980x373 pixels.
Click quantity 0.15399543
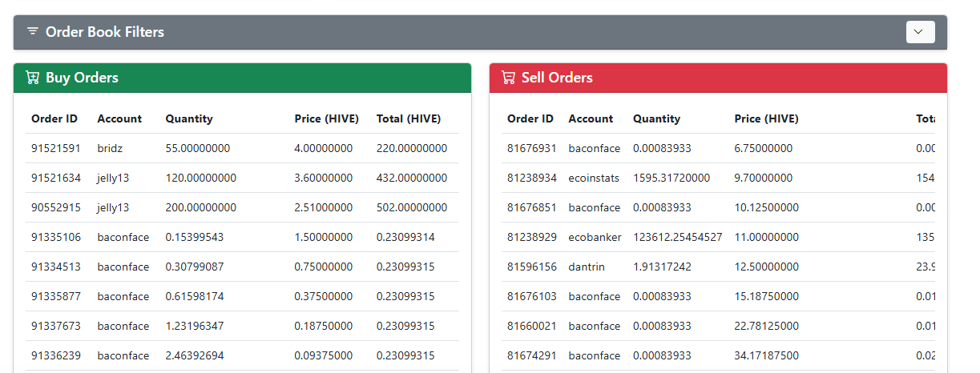(195, 237)
